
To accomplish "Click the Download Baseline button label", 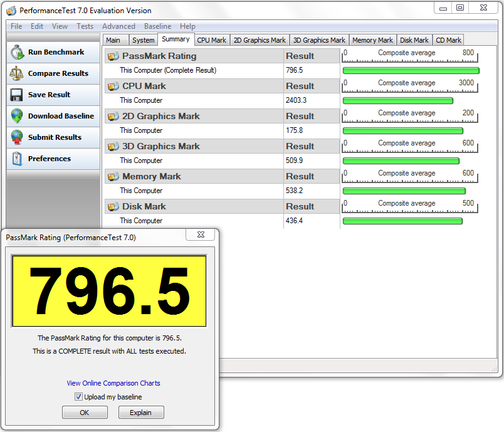I will [61, 116].
